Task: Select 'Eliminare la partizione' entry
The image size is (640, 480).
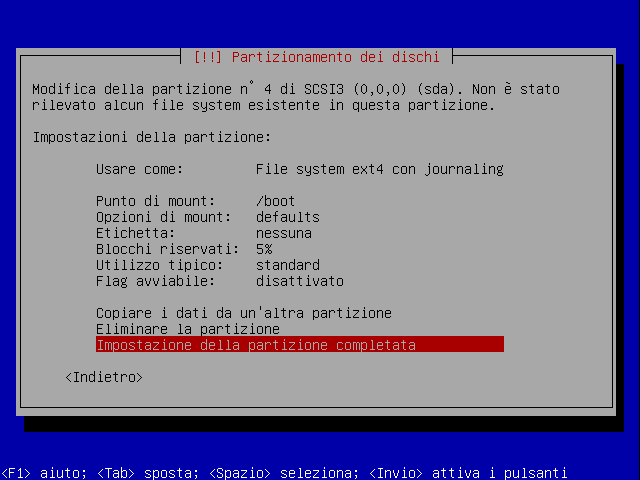Action: click(187, 329)
